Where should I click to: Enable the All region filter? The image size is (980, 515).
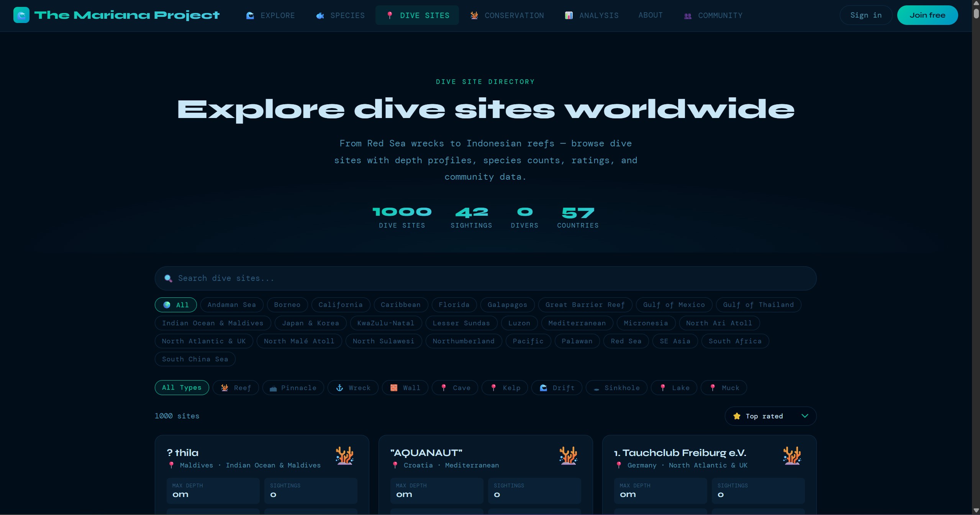175,305
